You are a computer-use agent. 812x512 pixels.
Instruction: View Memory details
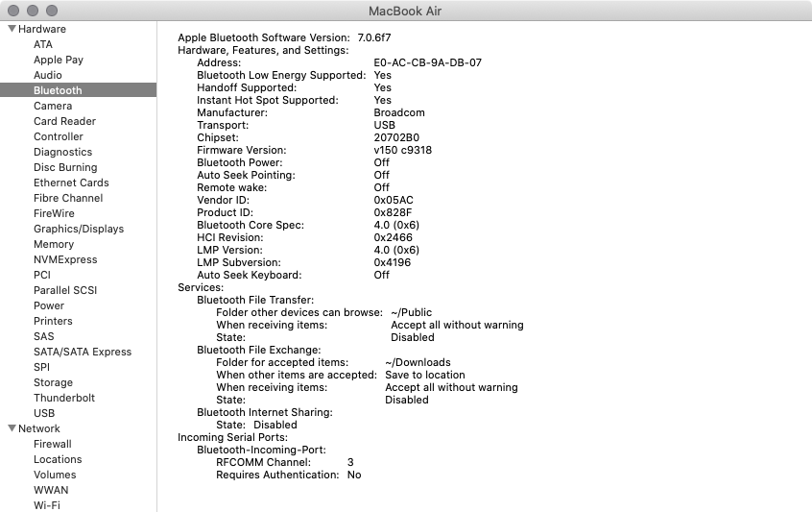pos(54,244)
